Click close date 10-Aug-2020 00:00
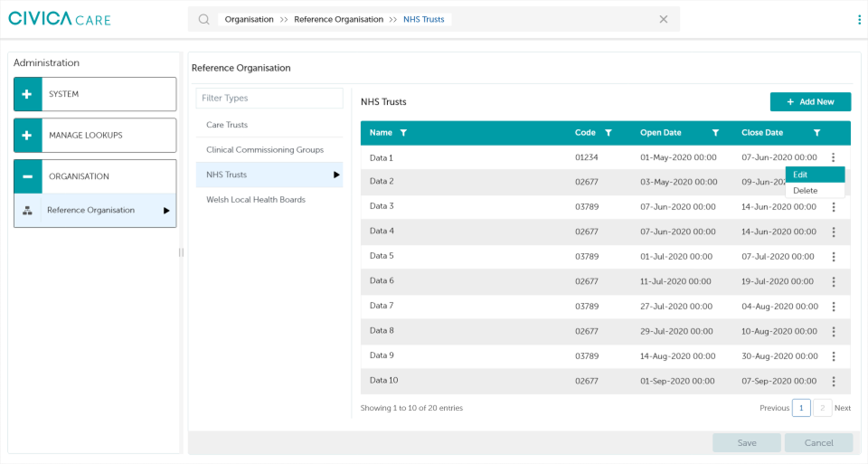 [x=779, y=332]
